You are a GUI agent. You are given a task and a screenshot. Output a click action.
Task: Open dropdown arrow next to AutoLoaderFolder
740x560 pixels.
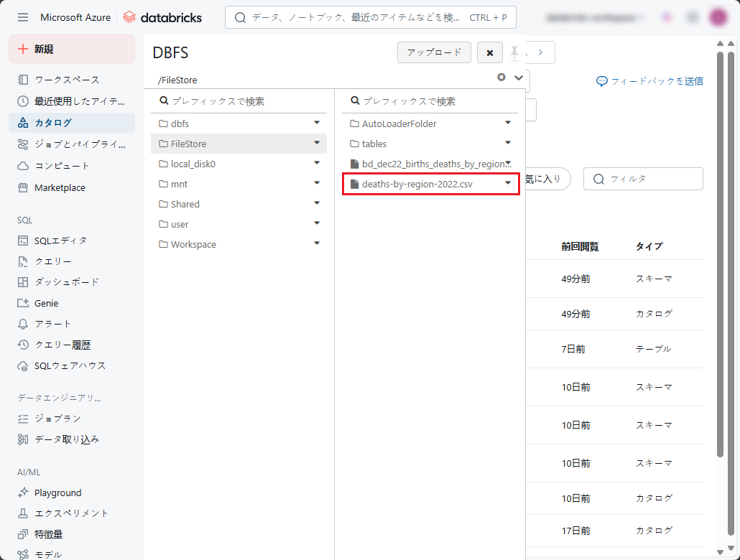pos(508,123)
